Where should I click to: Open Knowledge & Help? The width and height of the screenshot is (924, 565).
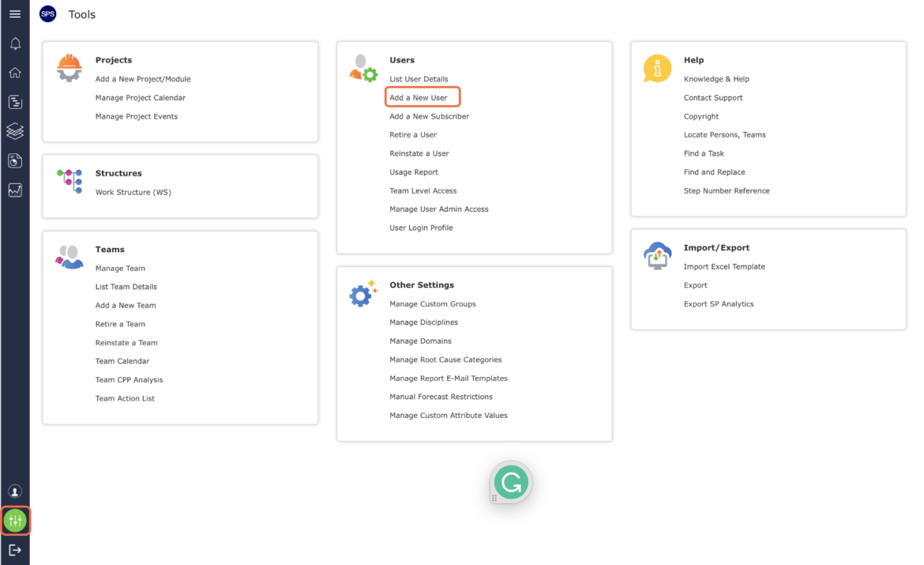716,79
